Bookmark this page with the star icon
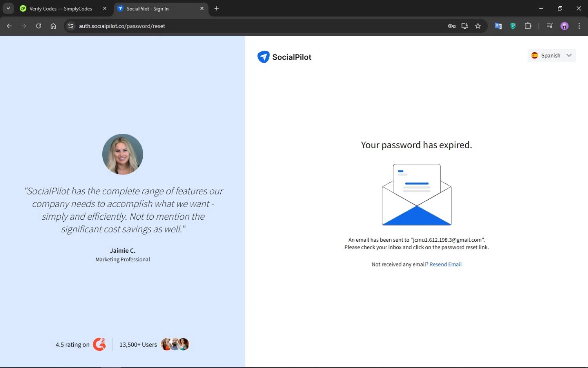This screenshot has width=588, height=368. point(478,26)
